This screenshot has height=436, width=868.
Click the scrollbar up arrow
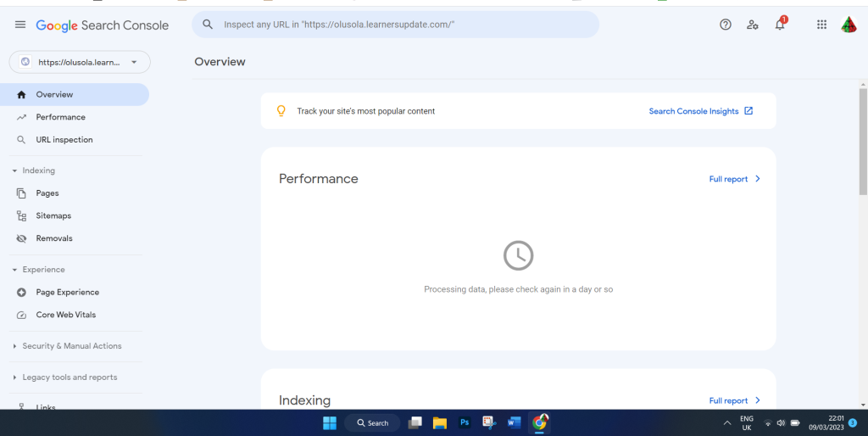[x=863, y=85]
